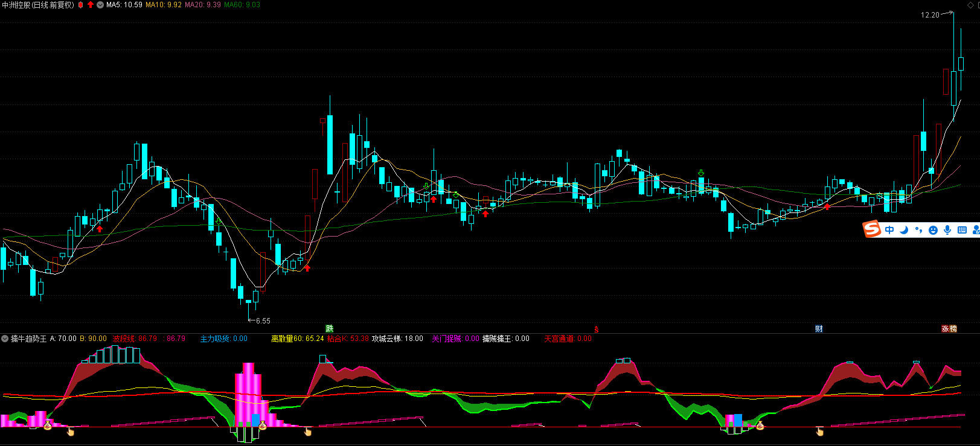This screenshot has height=446, width=980.
Task: Click the 6.55 low price label
Action: coord(263,321)
